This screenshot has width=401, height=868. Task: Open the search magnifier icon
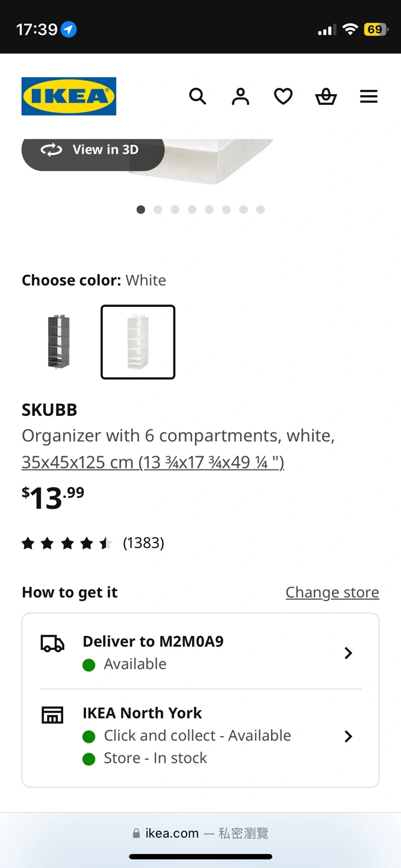197,96
